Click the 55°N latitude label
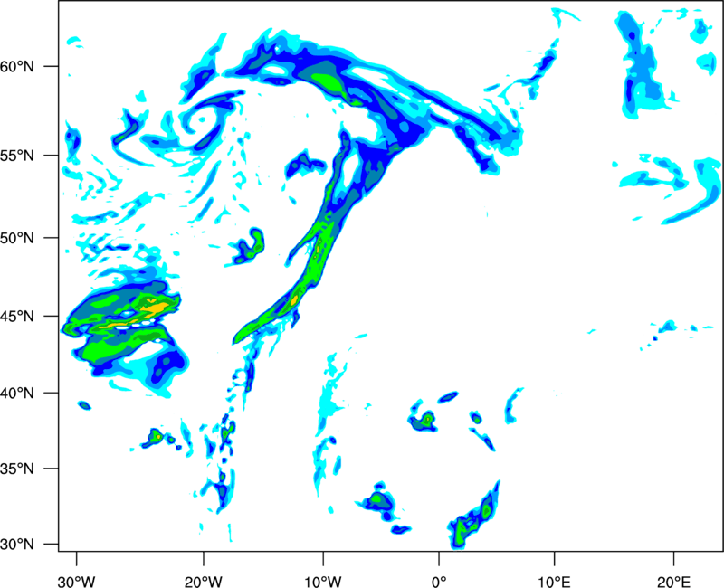The height and width of the screenshot is (588, 724). (x=17, y=156)
